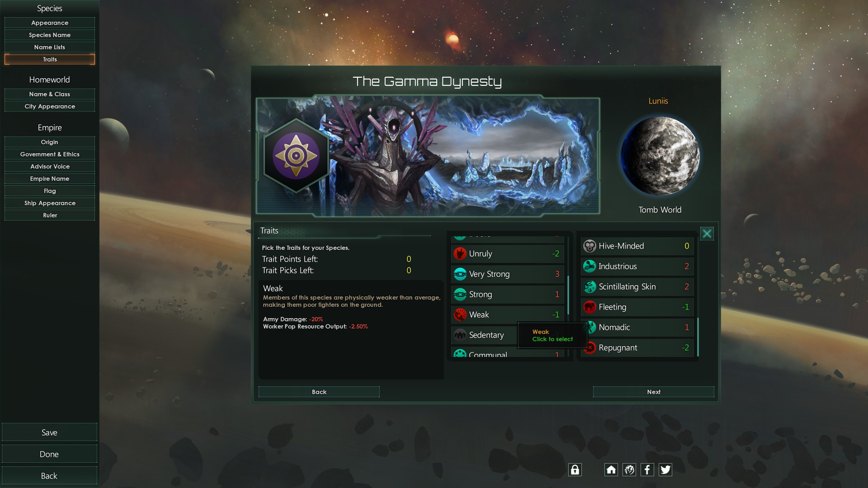Go to Ship Appearance section

coord(50,203)
